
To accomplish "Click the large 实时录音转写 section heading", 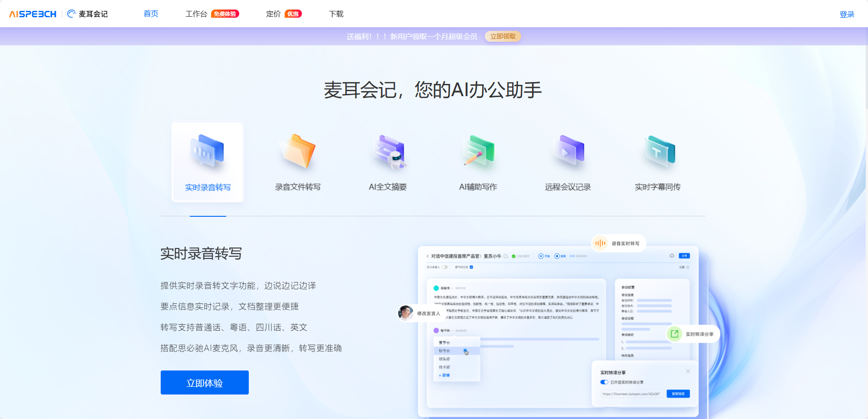I will 201,253.
